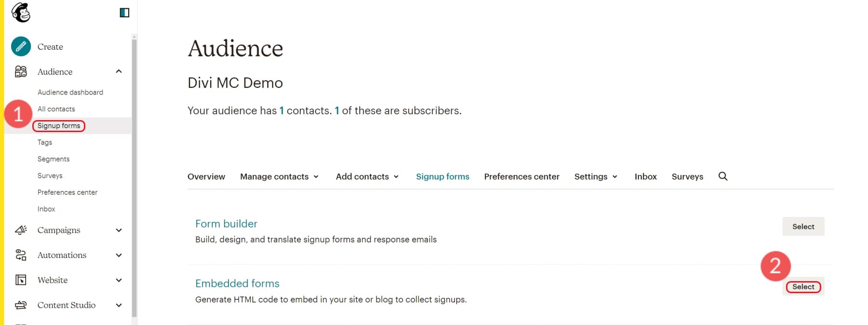The width and height of the screenshot is (868, 325).
Task: Click the Content Studio icon
Action: click(20, 305)
